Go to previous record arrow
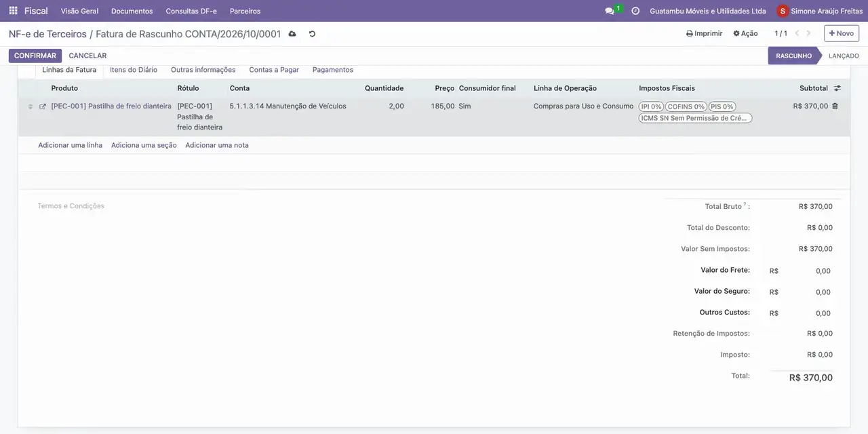Screen dimensions: 868x434 click(797, 33)
